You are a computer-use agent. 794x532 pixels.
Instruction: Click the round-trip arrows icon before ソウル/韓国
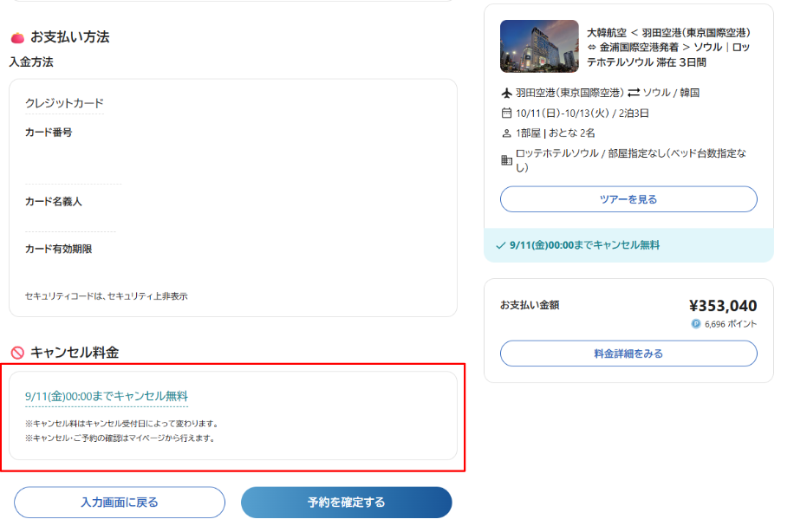click(634, 93)
